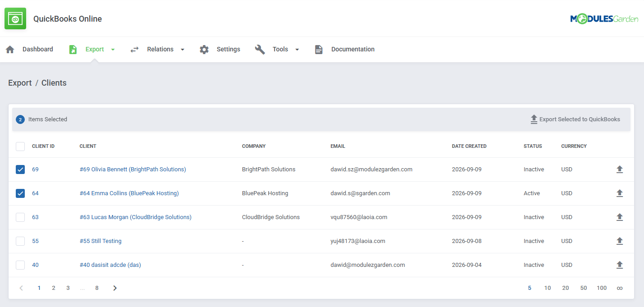Open client link #64 Emma Collins (BluePeak Hosting)

(129, 193)
